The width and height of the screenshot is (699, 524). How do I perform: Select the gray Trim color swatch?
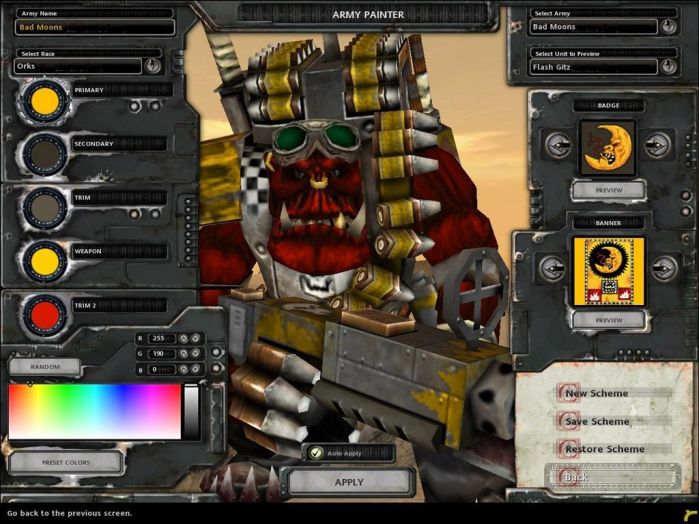45,208
